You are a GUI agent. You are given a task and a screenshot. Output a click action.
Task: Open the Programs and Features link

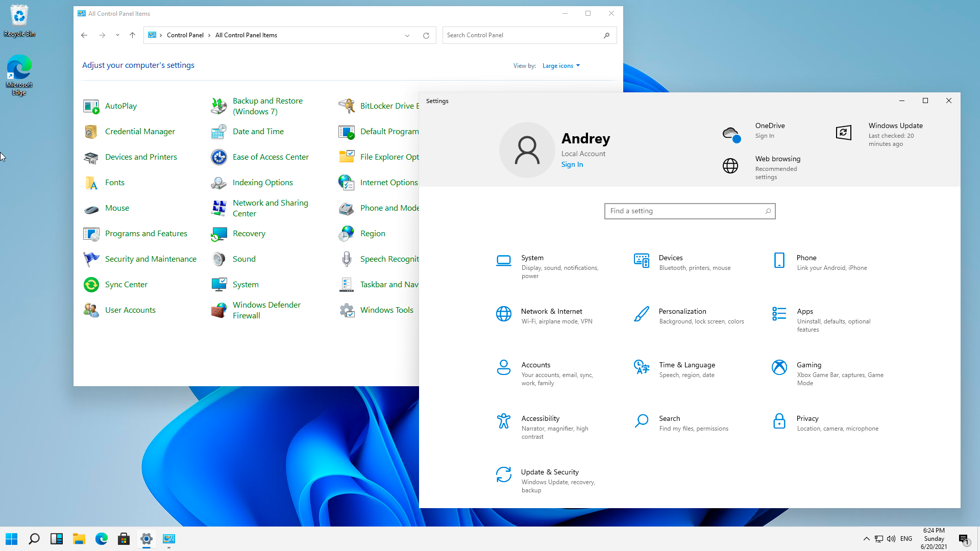pos(146,234)
